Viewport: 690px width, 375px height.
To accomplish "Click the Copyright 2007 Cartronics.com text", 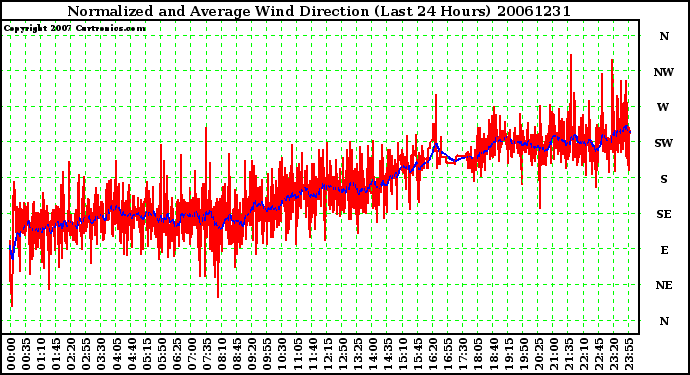I will coord(74,29).
